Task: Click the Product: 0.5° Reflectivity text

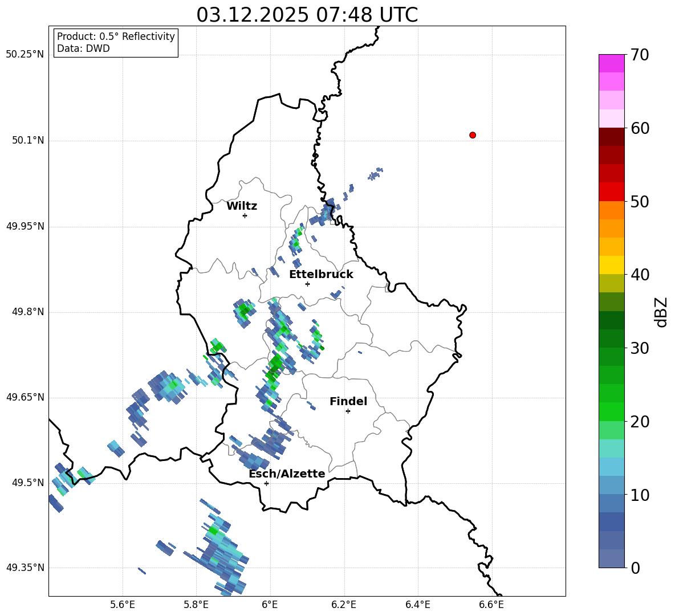Action: (116, 36)
